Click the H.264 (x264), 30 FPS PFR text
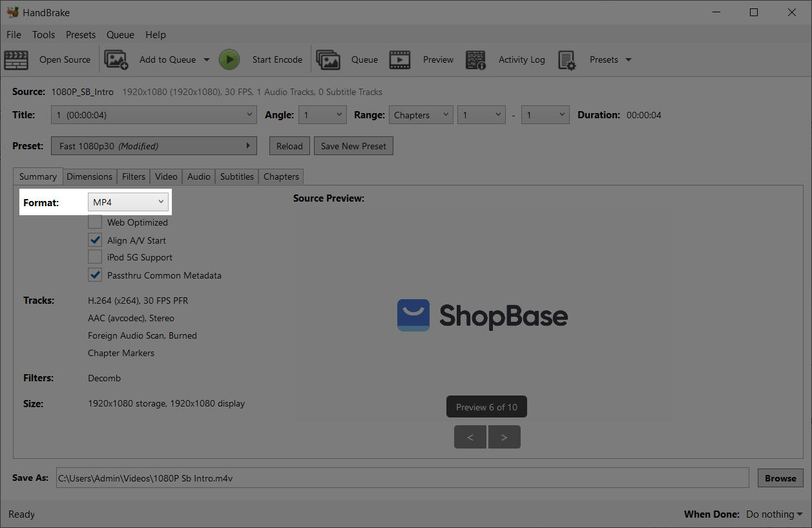 click(138, 301)
